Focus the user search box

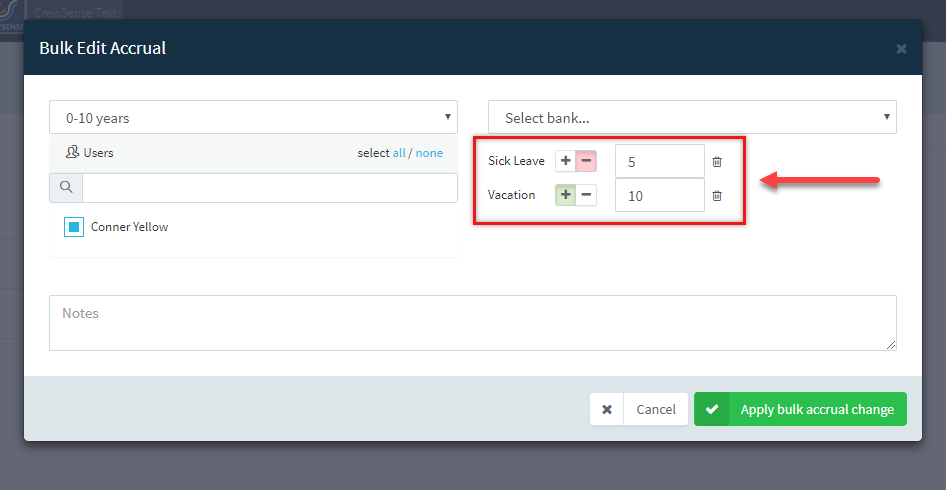click(270, 188)
